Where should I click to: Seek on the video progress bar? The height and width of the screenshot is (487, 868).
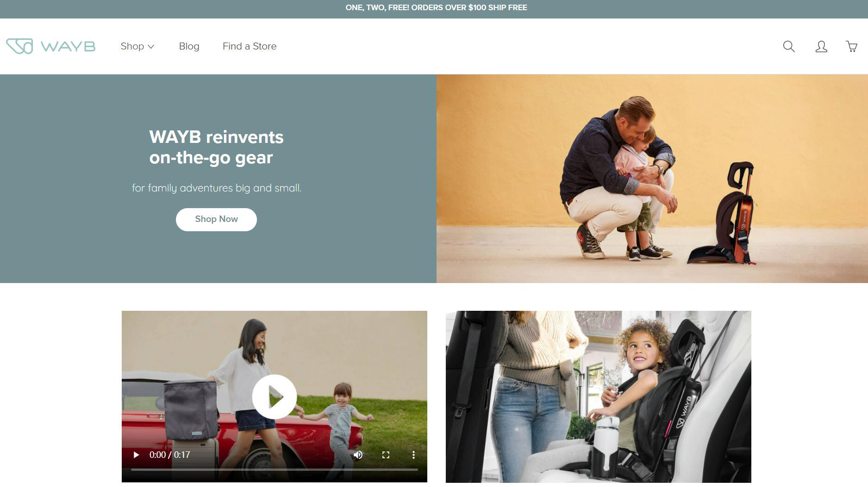tap(275, 469)
